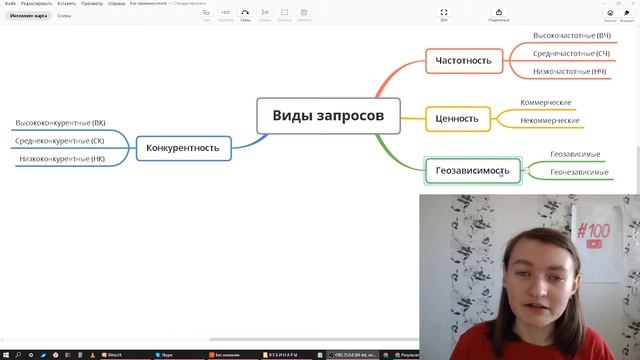640x360 pixels.
Task: Collapse the Геозависимость branch using its toggle
Action: [527, 171]
